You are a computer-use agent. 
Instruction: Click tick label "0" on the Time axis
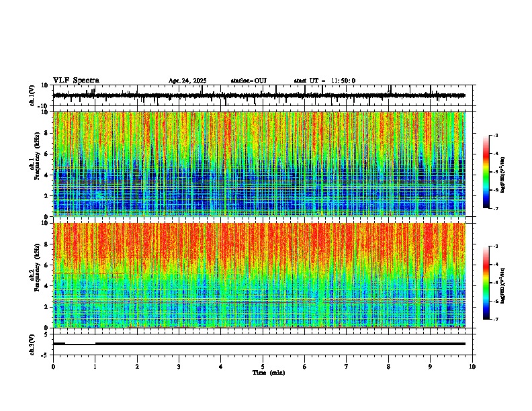pos(53,367)
